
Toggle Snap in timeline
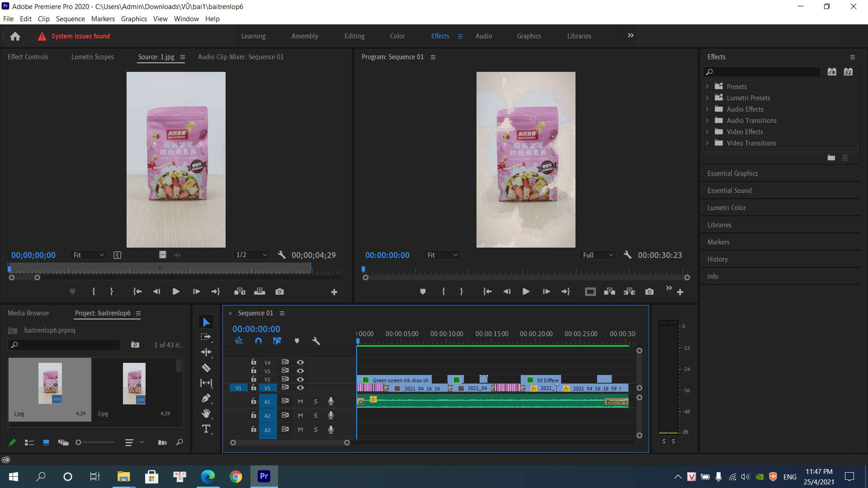258,341
